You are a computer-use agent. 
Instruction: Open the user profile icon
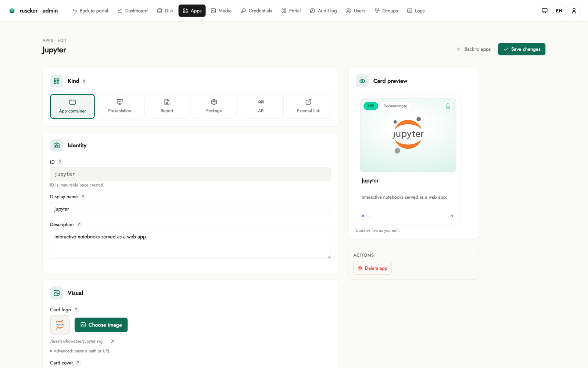(574, 11)
